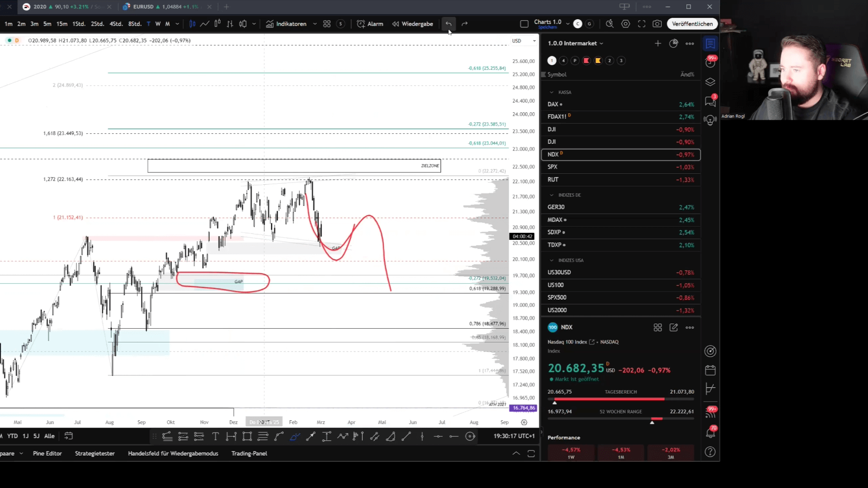Screen dimensions: 868x488
Task: Open Handelsfeld für Wiedergabemodus tab
Action: point(173,454)
